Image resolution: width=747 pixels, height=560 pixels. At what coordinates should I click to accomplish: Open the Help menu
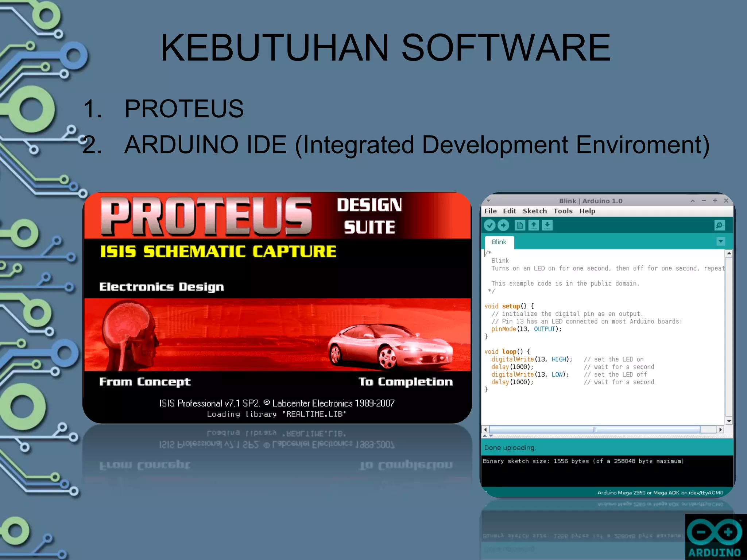(587, 211)
